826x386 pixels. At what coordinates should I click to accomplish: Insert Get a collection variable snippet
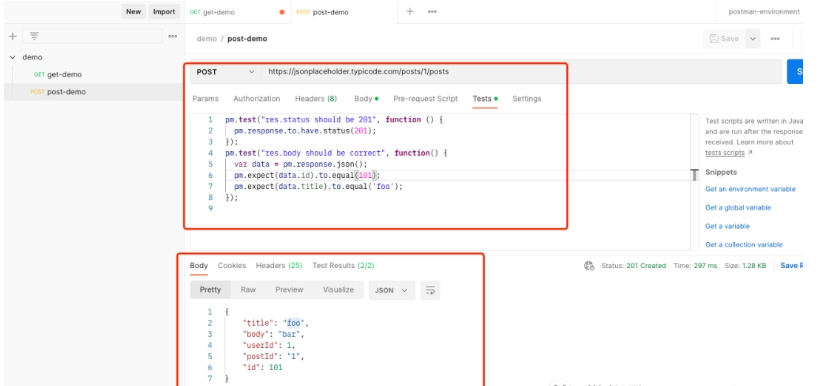click(x=744, y=244)
